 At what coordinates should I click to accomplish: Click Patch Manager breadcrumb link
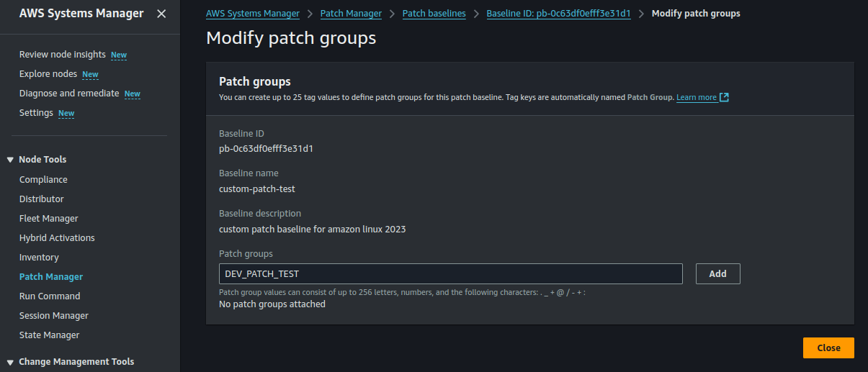click(351, 14)
